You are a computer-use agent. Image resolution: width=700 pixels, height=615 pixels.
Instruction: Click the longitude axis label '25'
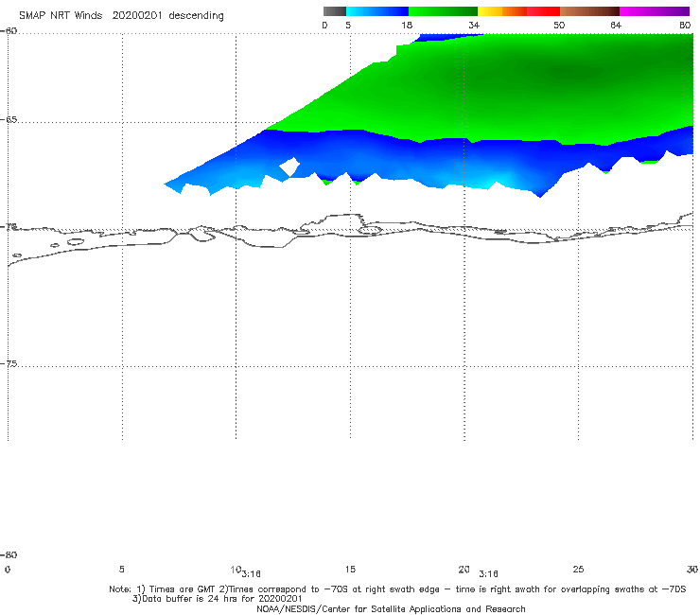tap(578, 569)
